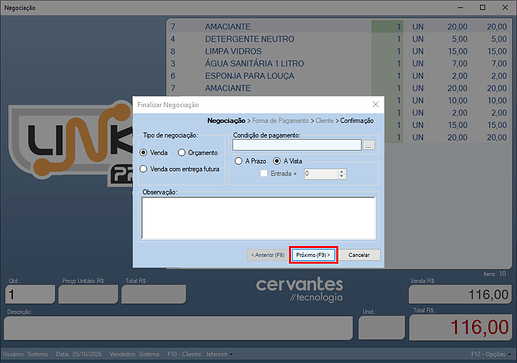Click the Data status bar entry
Screen dimensions: 517x363
click(x=78, y=354)
